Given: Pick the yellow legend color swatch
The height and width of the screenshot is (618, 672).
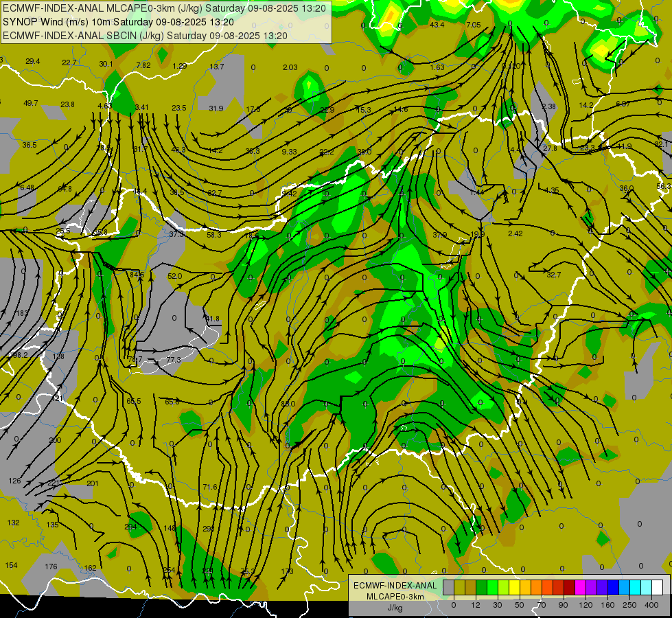Looking at the screenshot, I should pyautogui.click(x=515, y=587).
